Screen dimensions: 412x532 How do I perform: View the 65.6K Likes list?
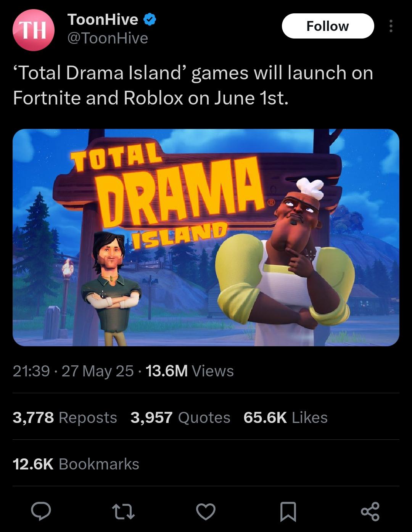tap(286, 418)
